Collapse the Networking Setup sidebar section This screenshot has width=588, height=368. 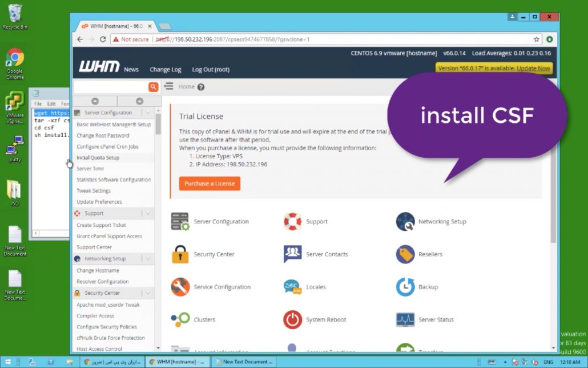[x=148, y=259]
